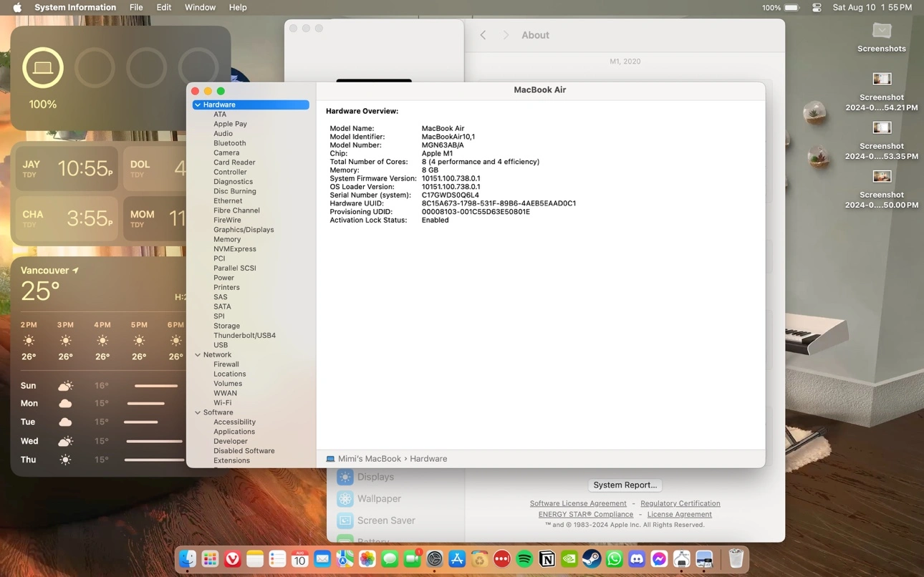Select Memory in the Hardware list
This screenshot has height=577, width=924.
[x=227, y=240]
